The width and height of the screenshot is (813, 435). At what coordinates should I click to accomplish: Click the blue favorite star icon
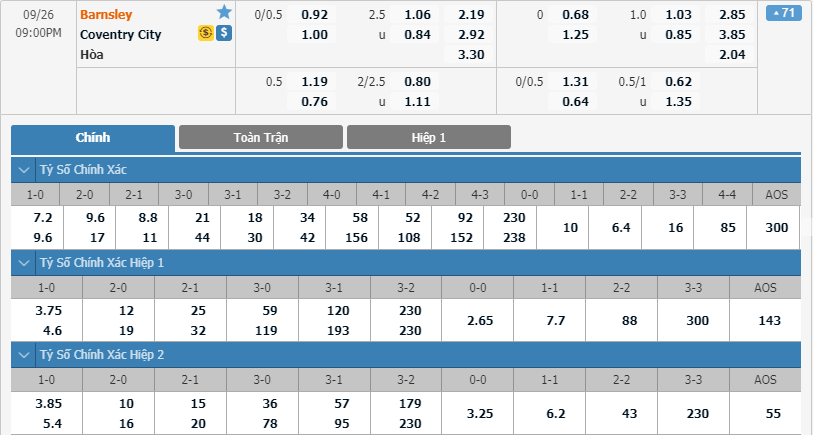(x=224, y=11)
